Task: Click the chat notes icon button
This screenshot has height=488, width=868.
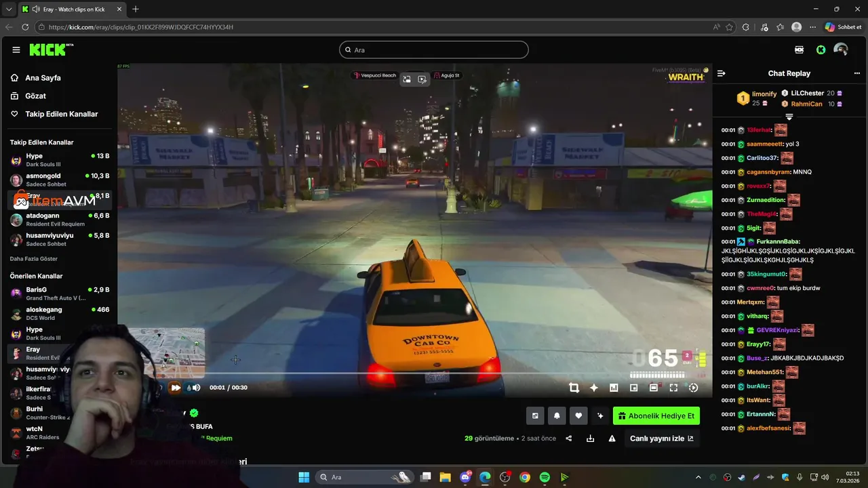Action: pyautogui.click(x=535, y=416)
